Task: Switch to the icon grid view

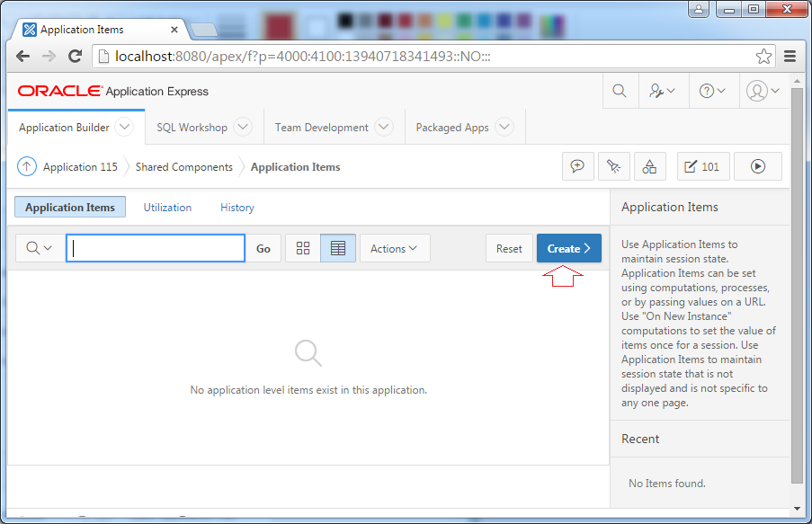Action: coord(303,248)
